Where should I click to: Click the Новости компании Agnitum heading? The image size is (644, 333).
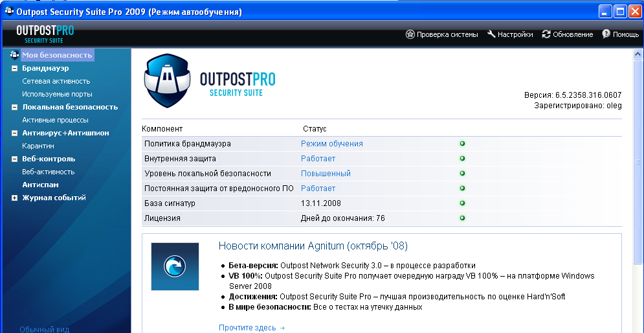(x=313, y=246)
